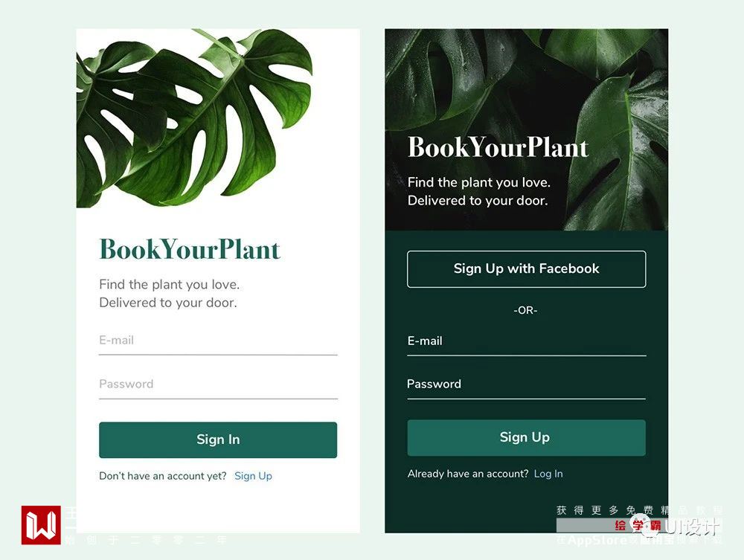Click "Don't have an account yet?" text

point(163,476)
